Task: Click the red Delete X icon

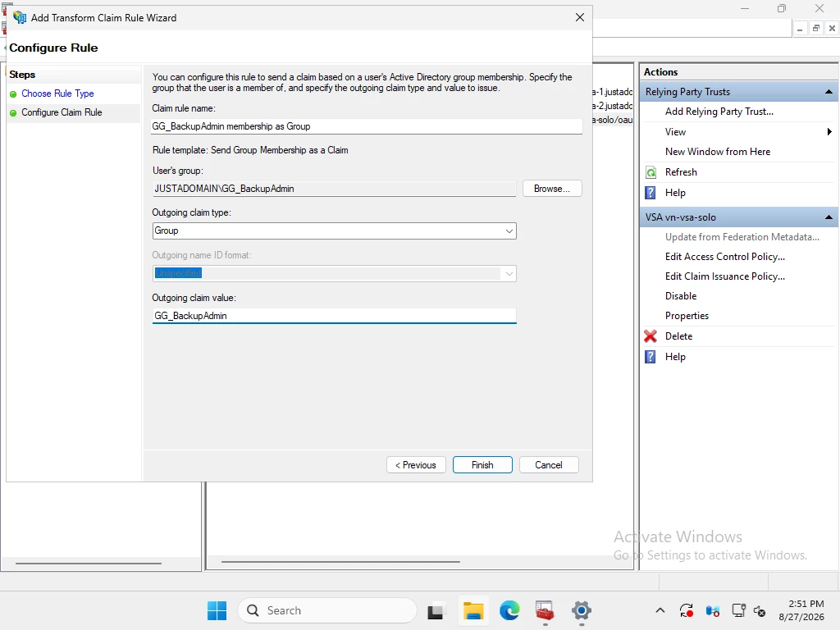Action: [x=651, y=336]
